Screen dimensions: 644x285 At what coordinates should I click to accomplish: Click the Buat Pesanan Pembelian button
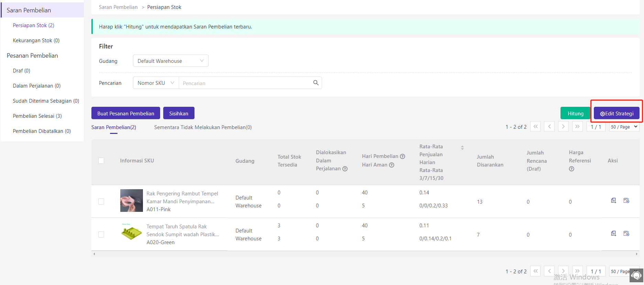[x=126, y=113]
